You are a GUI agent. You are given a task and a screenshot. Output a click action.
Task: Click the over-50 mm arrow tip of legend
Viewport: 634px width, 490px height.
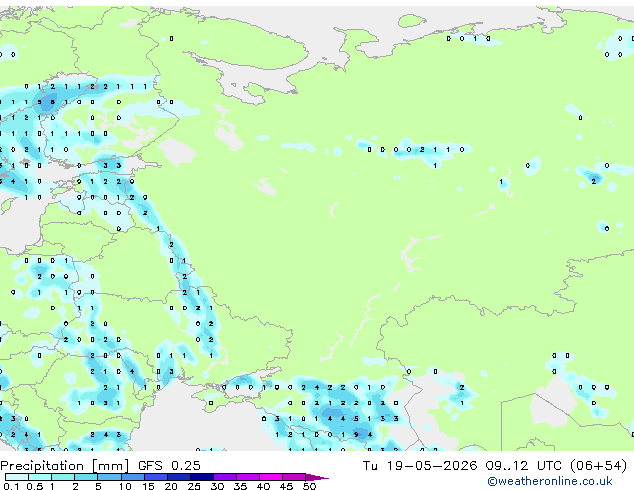click(x=317, y=477)
